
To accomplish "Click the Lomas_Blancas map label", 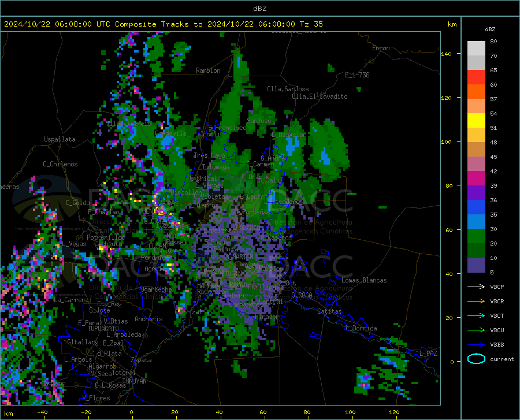I will tap(364, 280).
